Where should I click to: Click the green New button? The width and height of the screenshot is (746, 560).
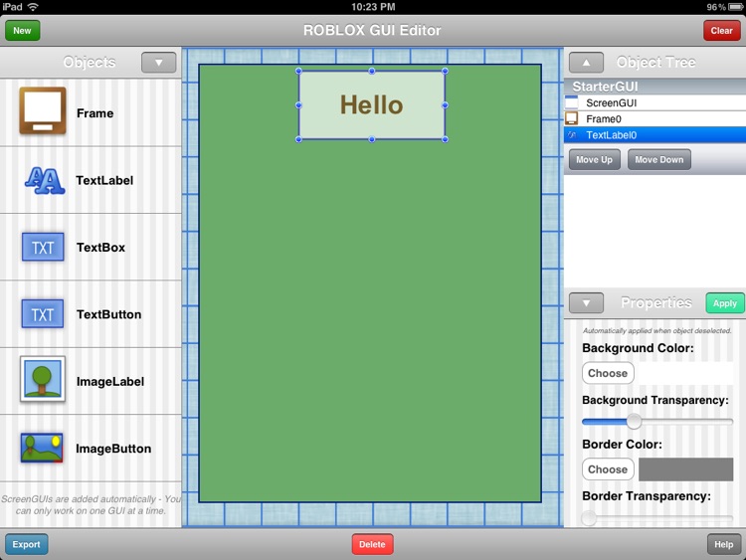pos(22,31)
